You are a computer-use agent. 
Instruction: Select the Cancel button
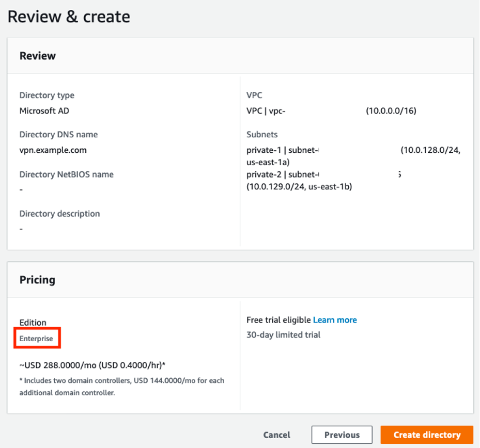click(276, 435)
